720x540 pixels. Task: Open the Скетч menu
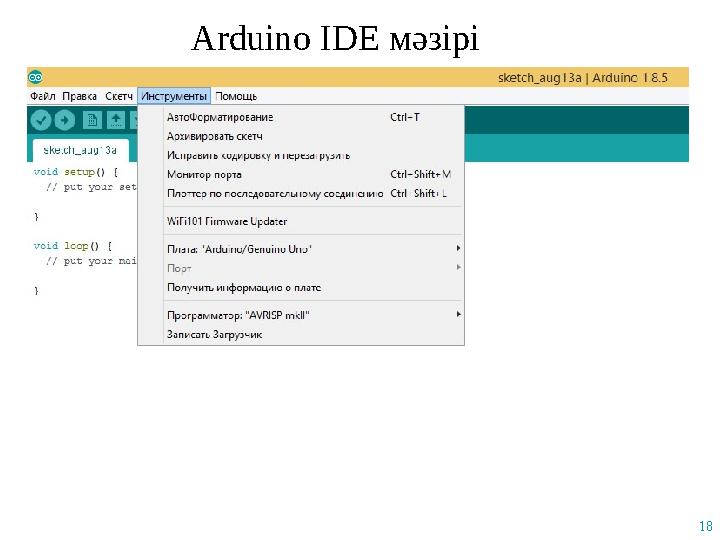click(118, 96)
